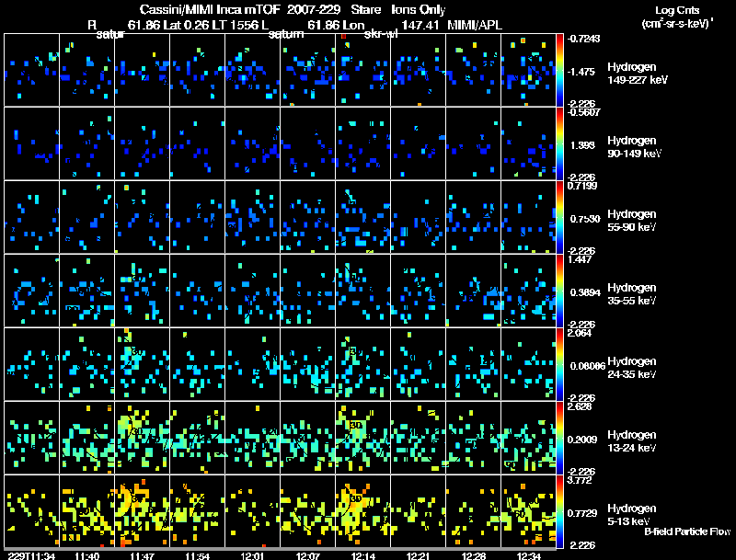
Task: Click the 'Hydrogen 24-35 keV' row label
Action: [632, 368]
